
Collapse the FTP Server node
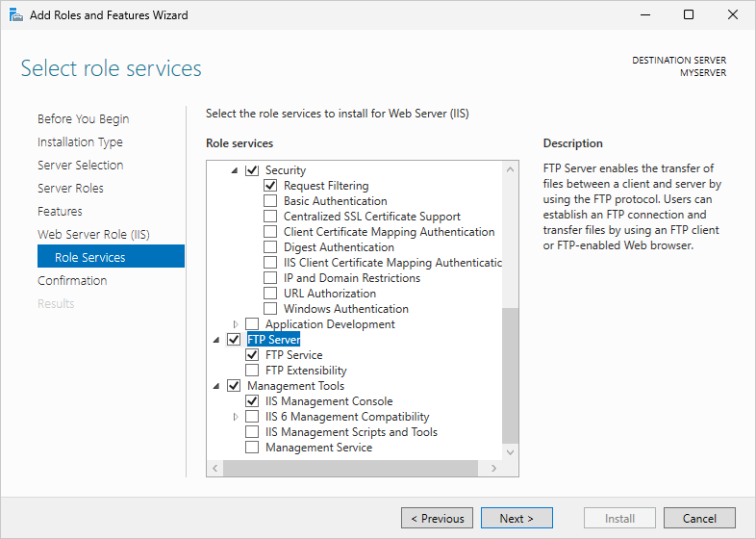click(217, 340)
